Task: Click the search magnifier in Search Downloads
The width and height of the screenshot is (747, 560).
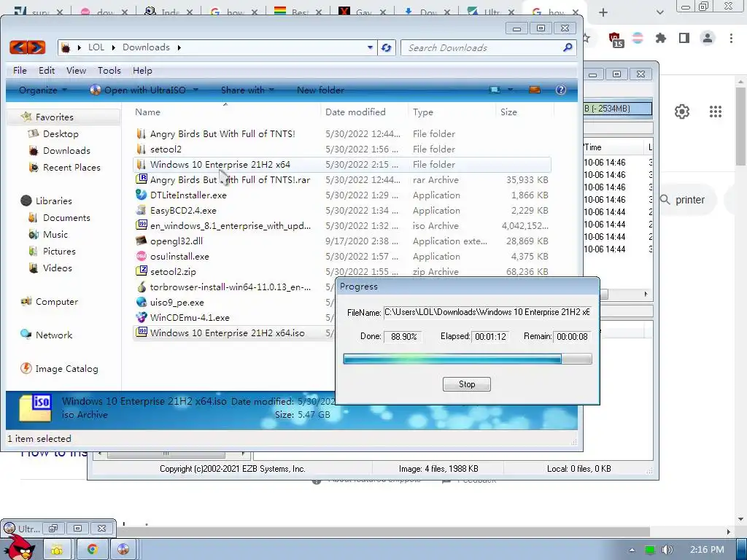Action: tap(568, 47)
